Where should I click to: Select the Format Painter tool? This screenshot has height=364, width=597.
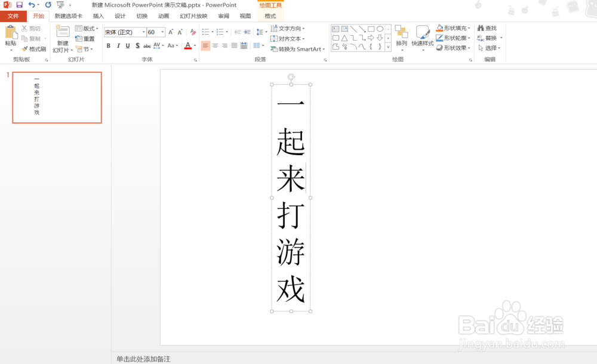click(x=34, y=48)
